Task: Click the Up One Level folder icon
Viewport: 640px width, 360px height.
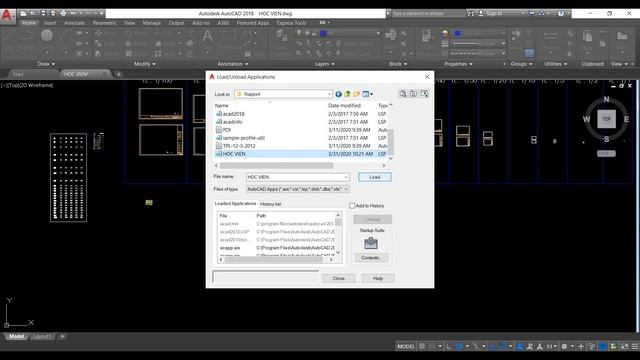Action: click(347, 94)
